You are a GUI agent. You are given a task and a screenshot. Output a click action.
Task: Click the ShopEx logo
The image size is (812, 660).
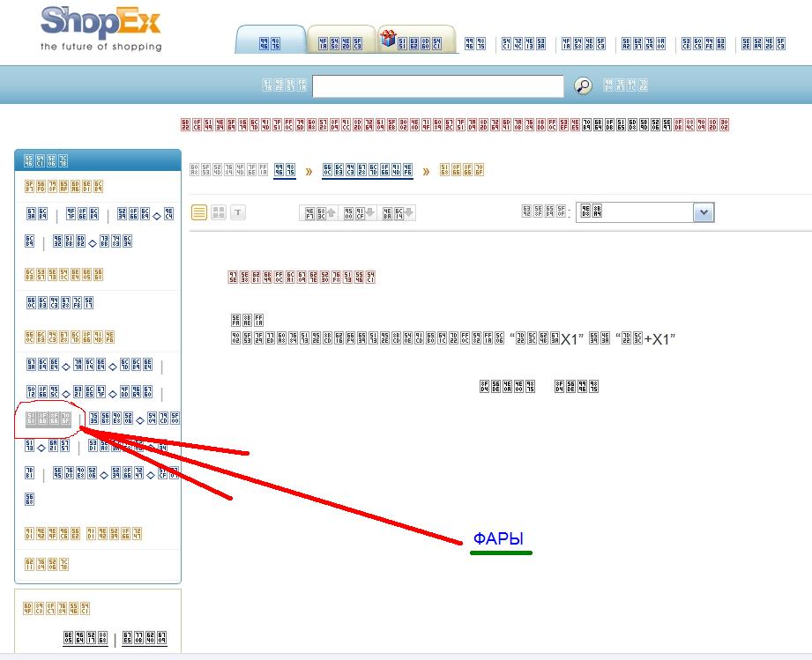point(101,27)
